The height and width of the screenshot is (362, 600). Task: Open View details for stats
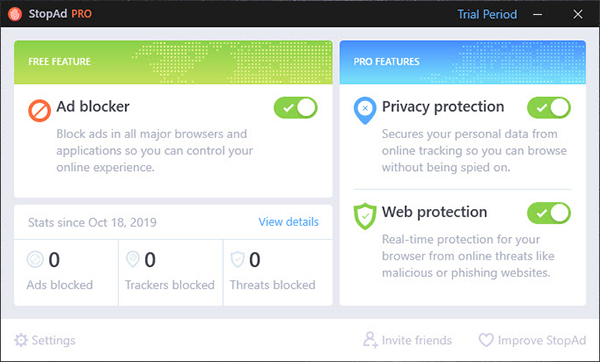pos(289,222)
